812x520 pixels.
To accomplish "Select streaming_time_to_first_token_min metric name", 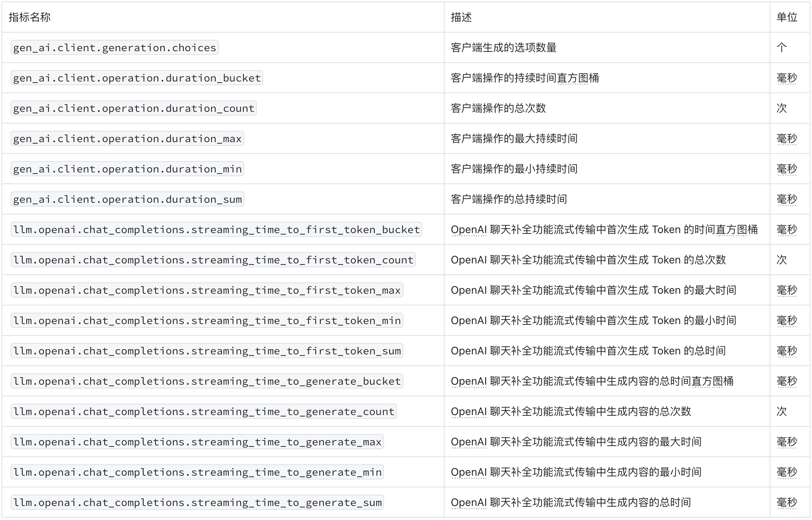I will [x=207, y=320].
